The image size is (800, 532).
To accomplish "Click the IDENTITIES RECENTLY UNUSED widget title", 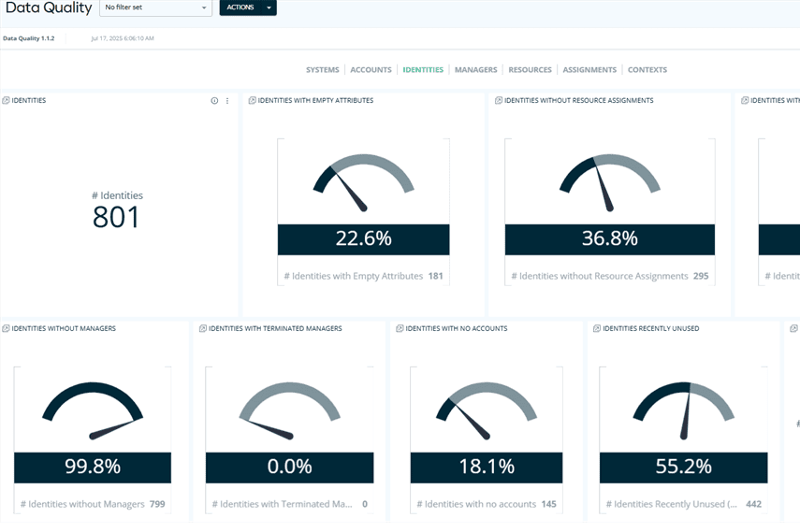I will pos(651,328).
